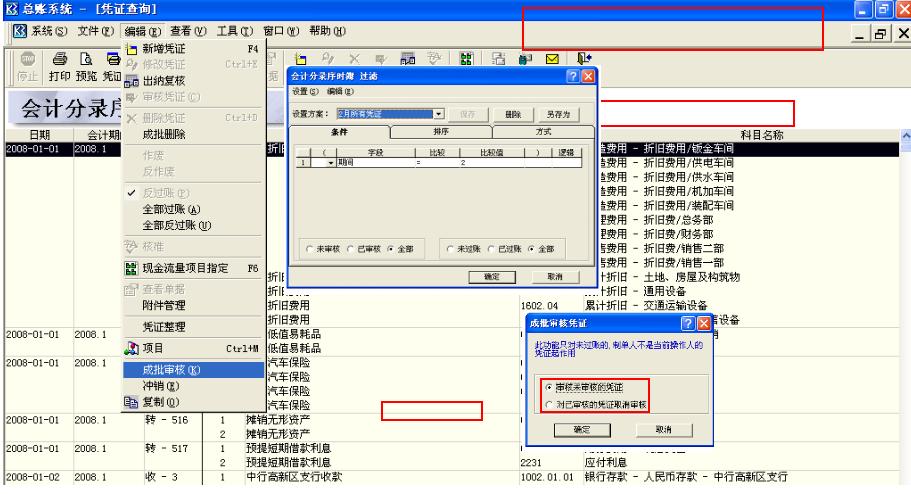
Task: Choose 项目 menu entry
Action: tap(193, 349)
